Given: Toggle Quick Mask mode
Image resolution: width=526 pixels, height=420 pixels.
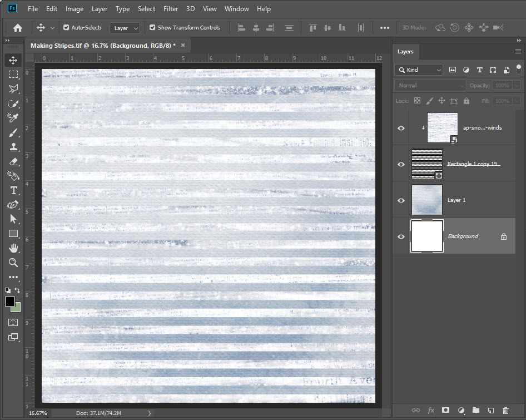Looking at the screenshot, I should 13,323.
